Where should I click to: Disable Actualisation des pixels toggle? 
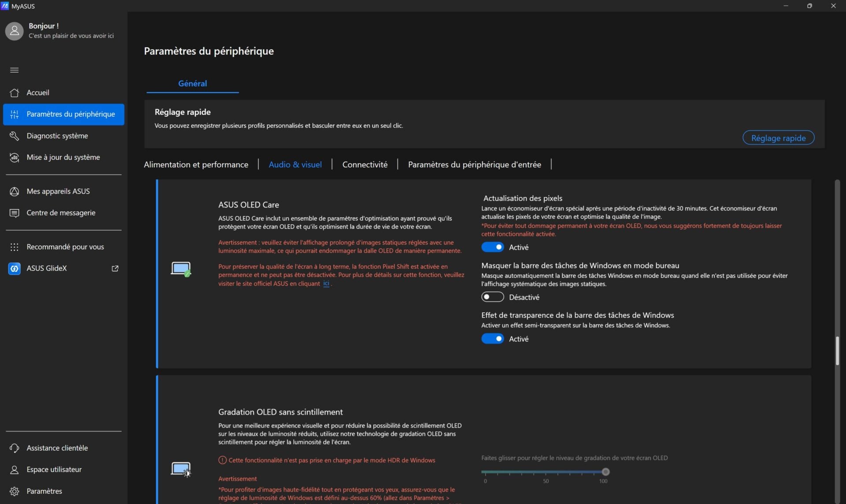(x=492, y=247)
